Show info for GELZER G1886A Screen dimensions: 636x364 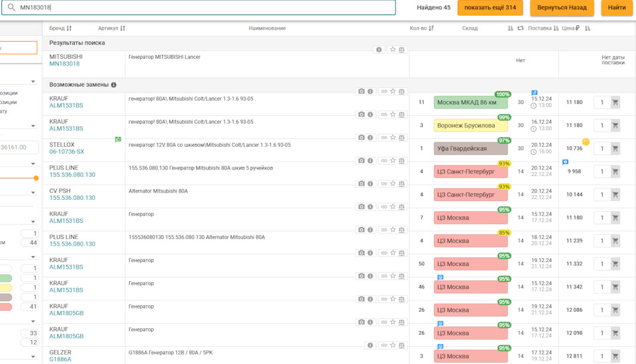point(370,345)
